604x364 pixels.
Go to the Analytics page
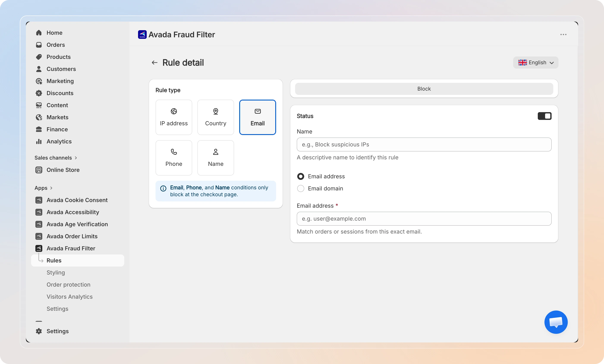[x=59, y=141]
